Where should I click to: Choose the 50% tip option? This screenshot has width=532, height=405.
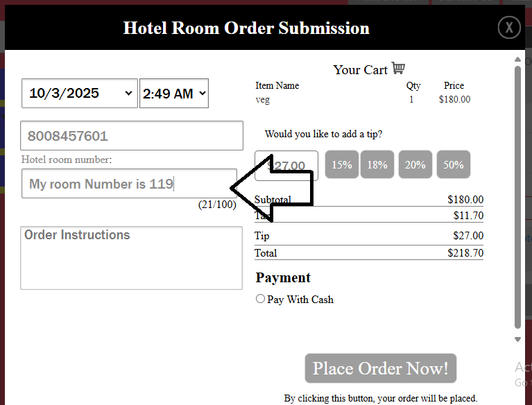click(453, 165)
